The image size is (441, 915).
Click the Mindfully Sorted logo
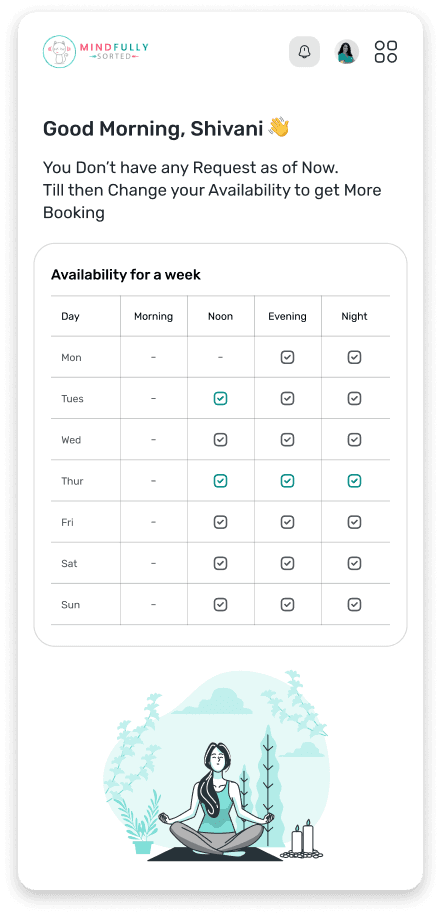[96, 51]
